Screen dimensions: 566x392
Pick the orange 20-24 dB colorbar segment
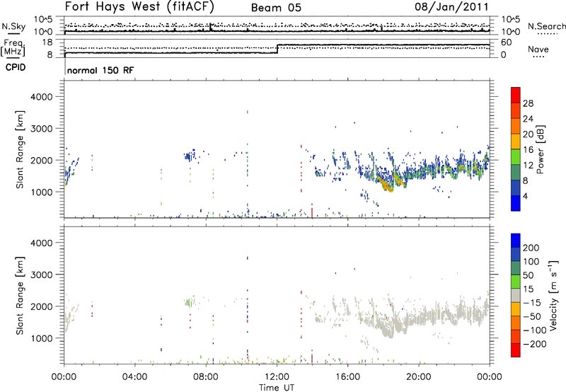516,126
